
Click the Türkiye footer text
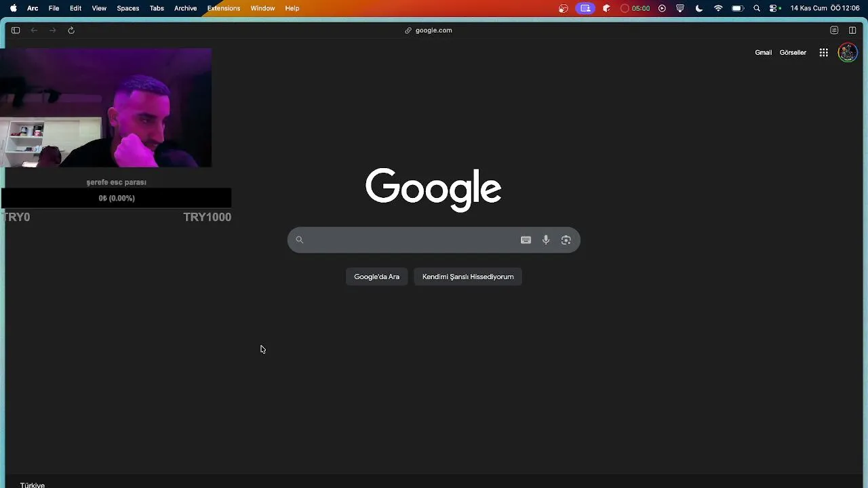click(33, 485)
